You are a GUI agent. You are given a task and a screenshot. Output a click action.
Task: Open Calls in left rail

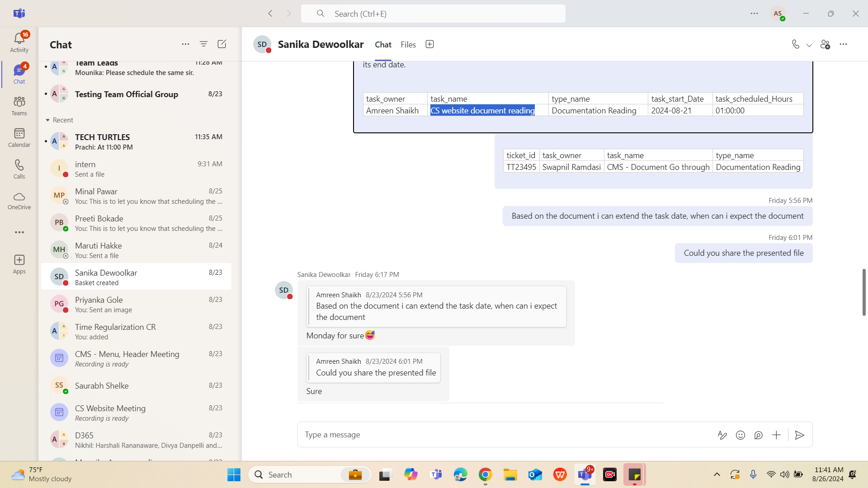tap(19, 169)
